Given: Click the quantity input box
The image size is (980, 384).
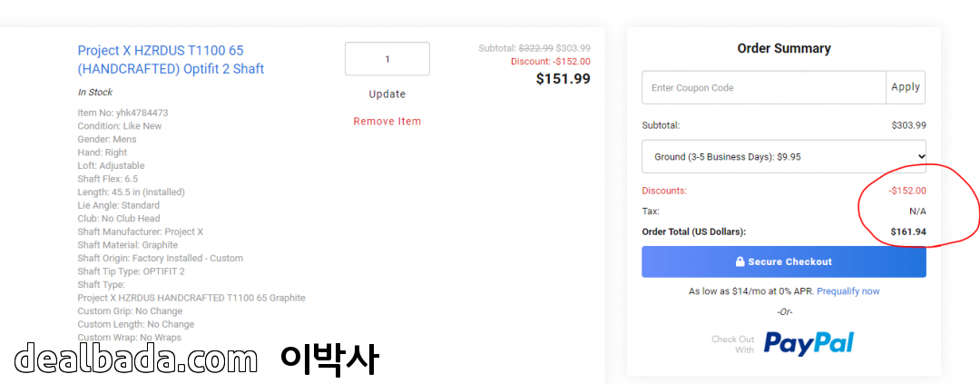Looking at the screenshot, I should pyautogui.click(x=387, y=59).
